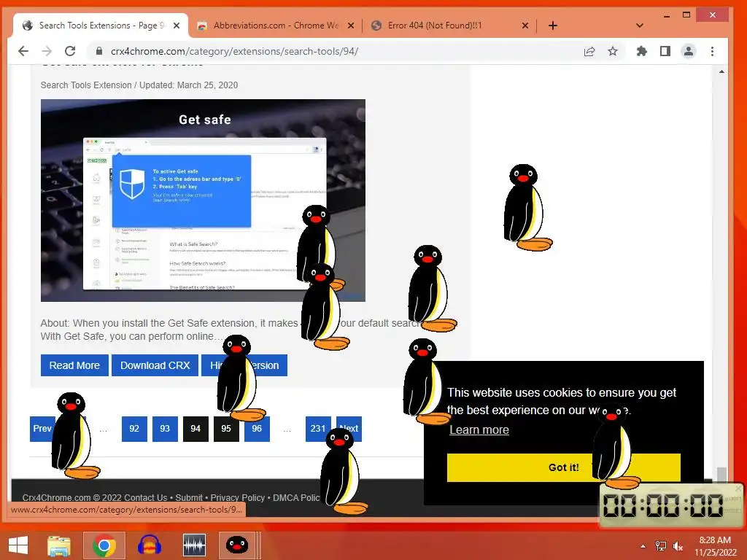Open the Chrome profile avatar
Image resolution: width=747 pixels, height=560 pixels.
click(689, 52)
